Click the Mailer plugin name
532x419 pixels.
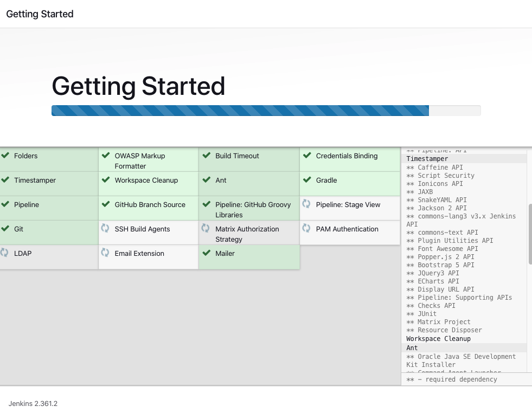pyautogui.click(x=225, y=254)
